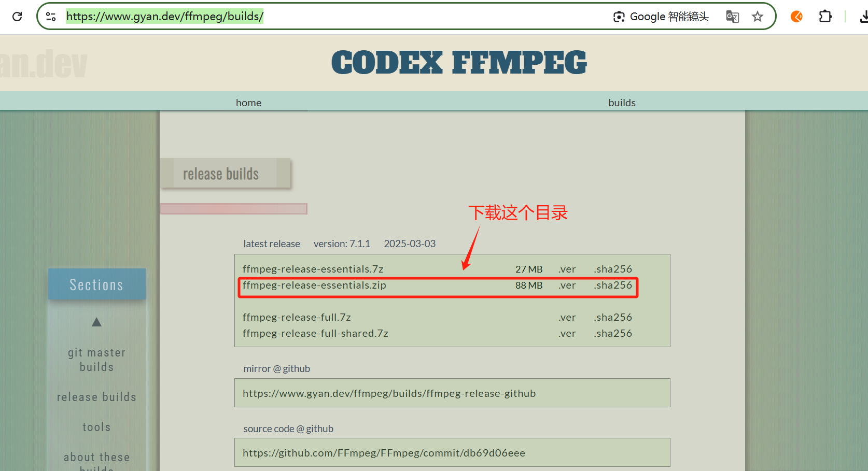Viewport: 868px width, 471px height.
Task: Click the version: 7.1.1 text
Action: click(x=342, y=244)
